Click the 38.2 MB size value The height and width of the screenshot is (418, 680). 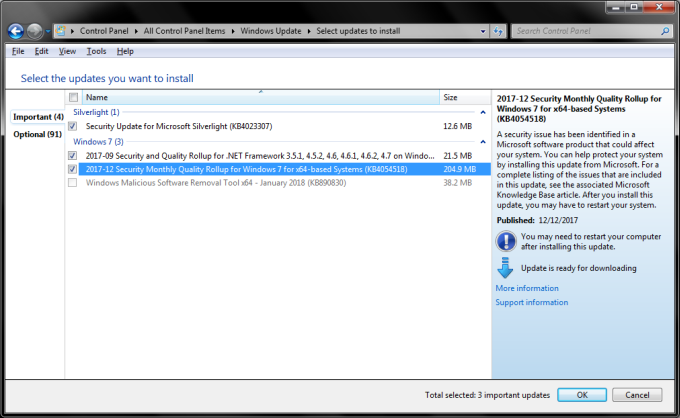(458, 183)
